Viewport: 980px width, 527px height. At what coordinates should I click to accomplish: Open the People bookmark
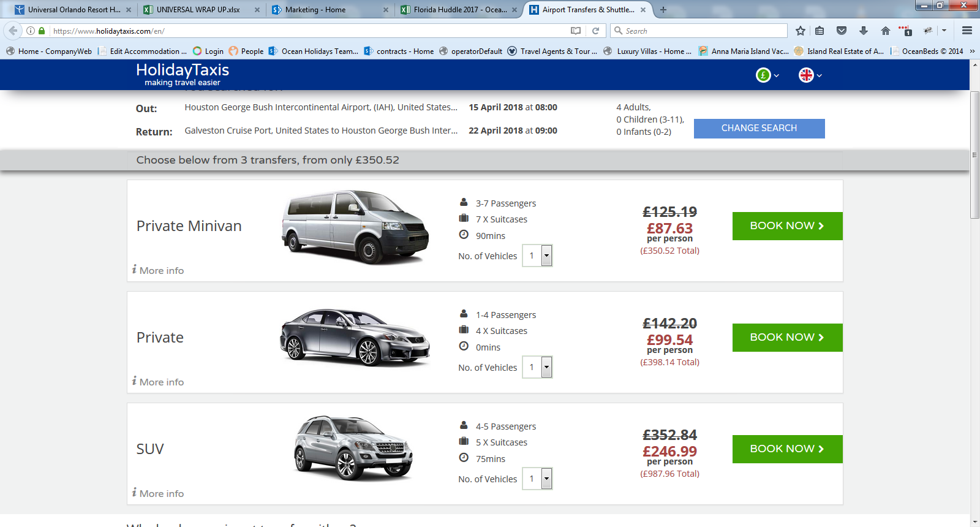(246, 51)
